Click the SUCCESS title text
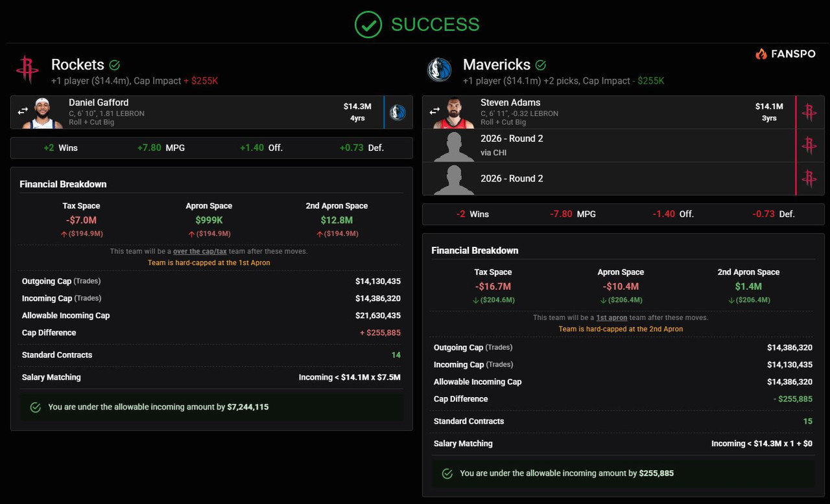Image resolution: width=830 pixels, height=504 pixels. (435, 25)
